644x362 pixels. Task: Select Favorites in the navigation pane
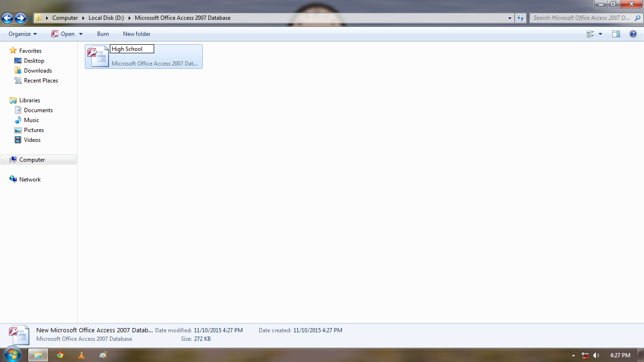click(30, 51)
